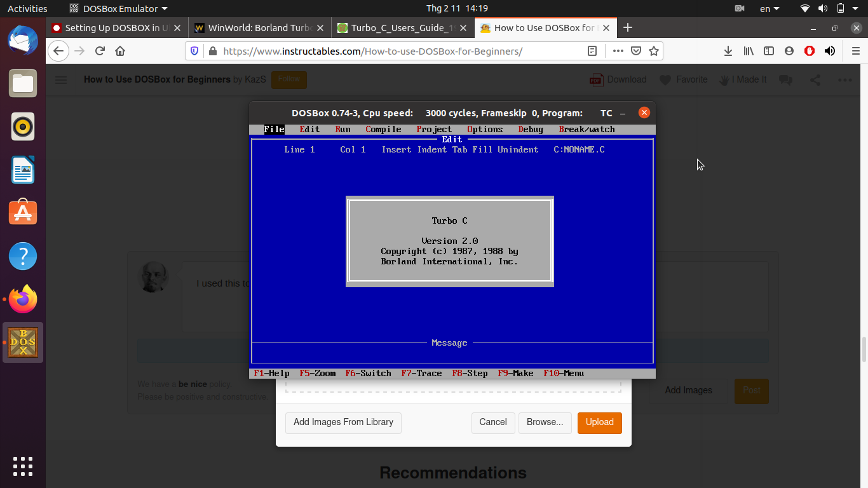This screenshot has height=488, width=868.
Task: Click I Made It button
Action: point(742,79)
